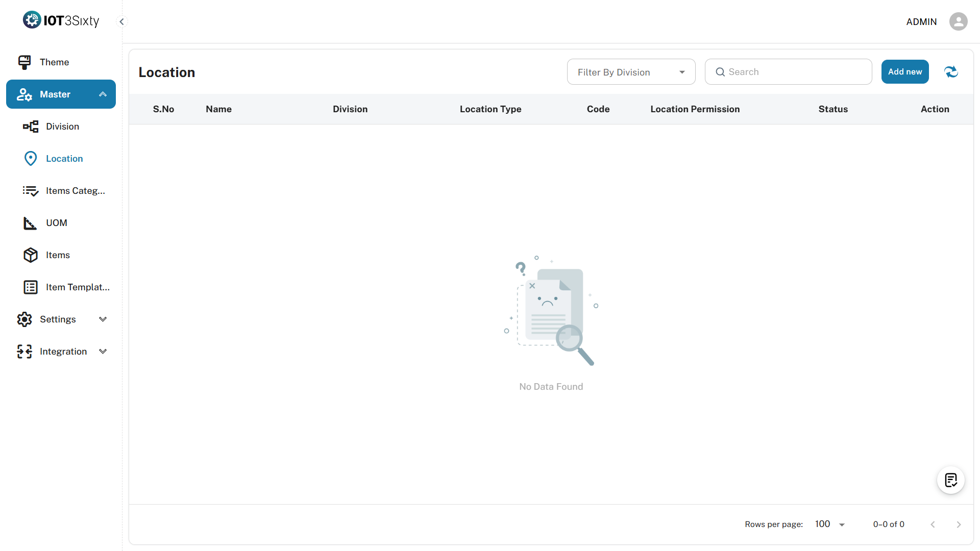Click the refresh sync icon
This screenshot has width=980, height=551.
pyautogui.click(x=951, y=72)
